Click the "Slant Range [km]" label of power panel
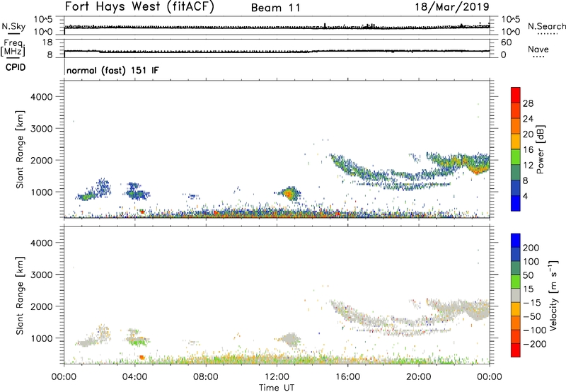Viewport: 566px width, 392px height. (20, 149)
